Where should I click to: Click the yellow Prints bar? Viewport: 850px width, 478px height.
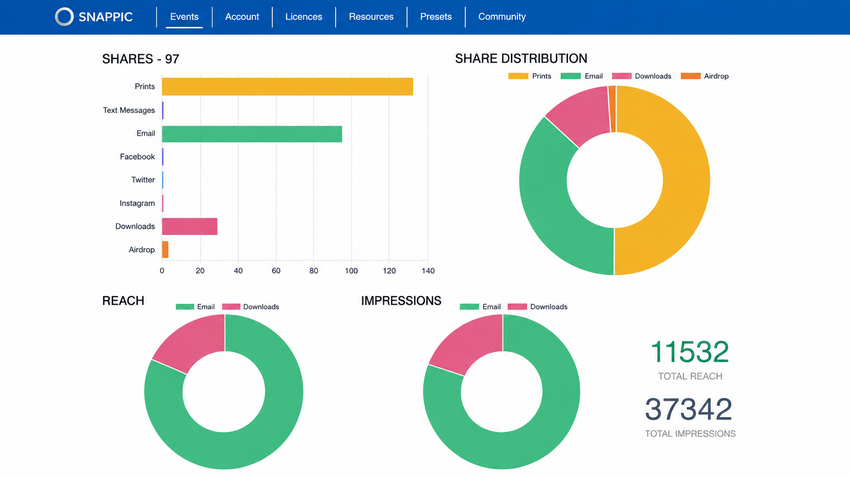tap(287, 87)
